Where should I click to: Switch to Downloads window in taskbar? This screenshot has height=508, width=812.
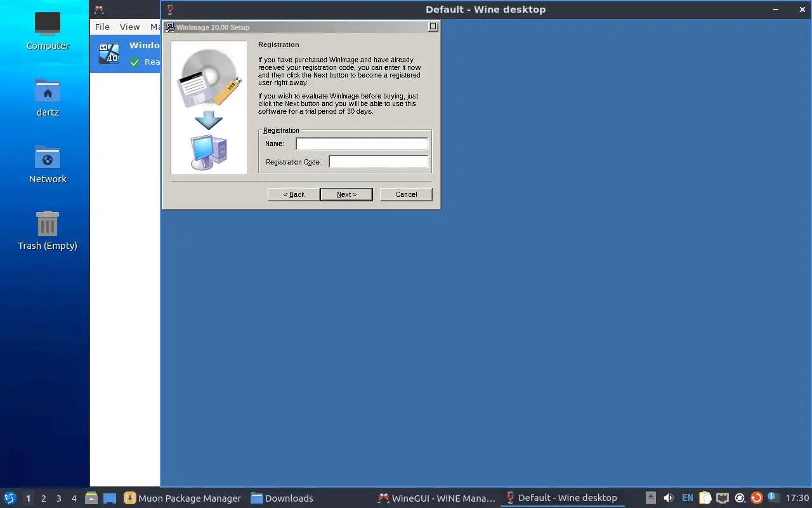click(282, 498)
